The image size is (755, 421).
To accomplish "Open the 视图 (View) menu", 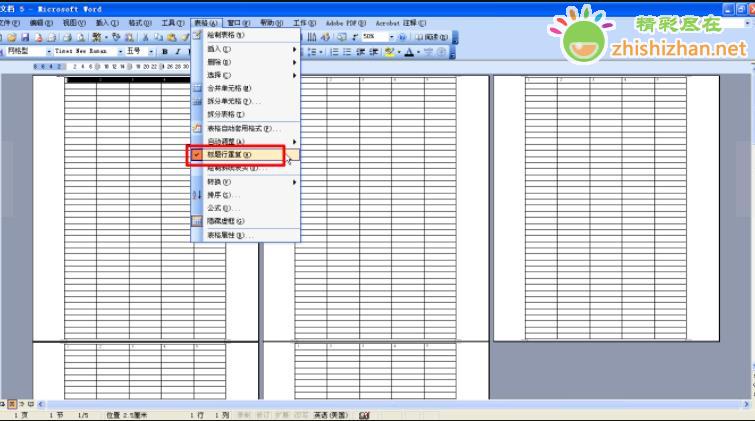I will pos(74,23).
